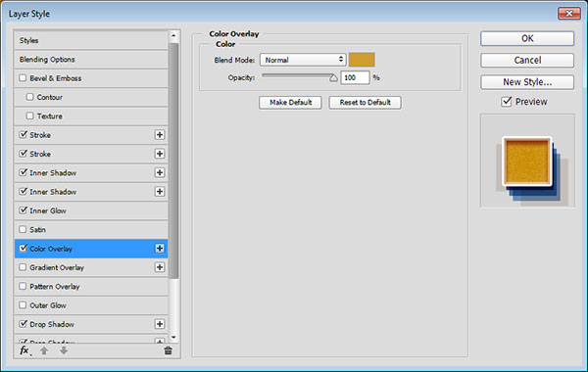
Task: Uncheck the Drop Shadow checkbox
Action: [23, 324]
